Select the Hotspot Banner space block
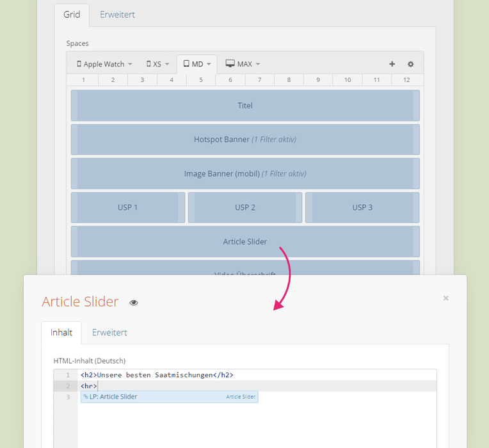The image size is (489, 448). tap(245, 140)
